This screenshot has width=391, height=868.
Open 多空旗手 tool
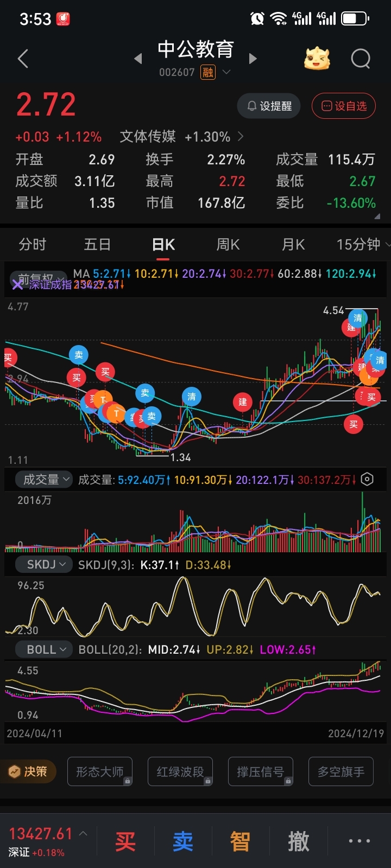click(341, 771)
